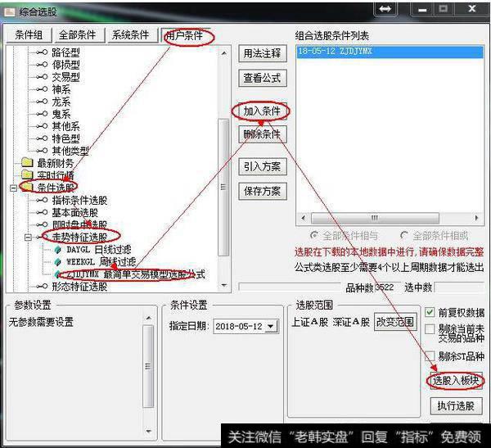Toggle the 前复权数据 checkbox
Viewport: 491px width, 448px height.
(x=430, y=312)
